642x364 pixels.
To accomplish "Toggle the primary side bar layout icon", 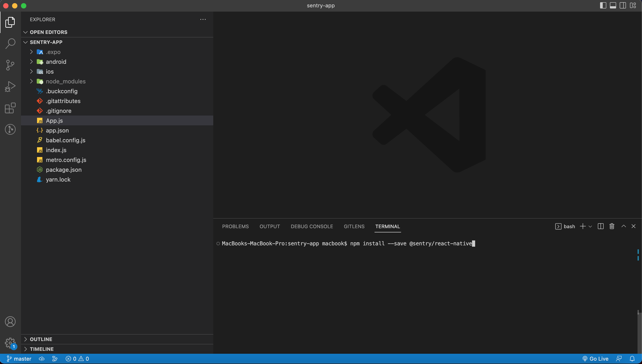I will click(x=603, y=6).
